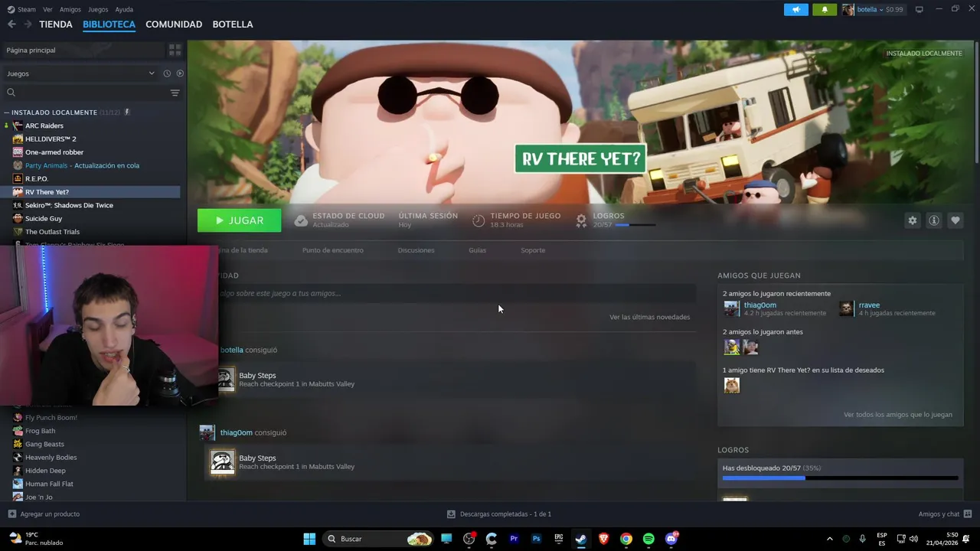Open the Steam menu
The width and height of the screenshot is (980, 551).
[21, 9]
